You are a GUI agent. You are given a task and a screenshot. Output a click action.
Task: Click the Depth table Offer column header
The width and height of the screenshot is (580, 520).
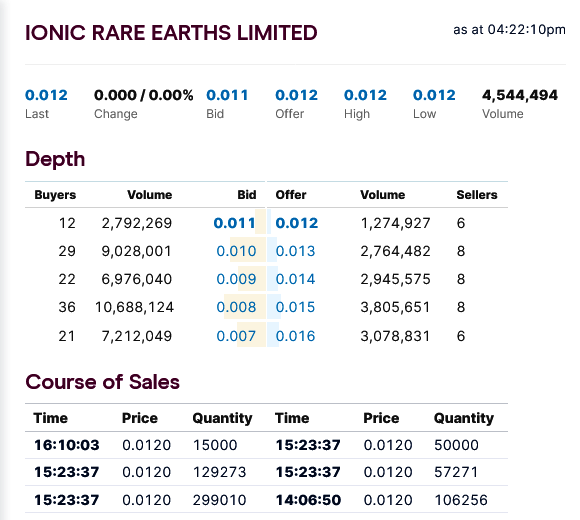291,195
